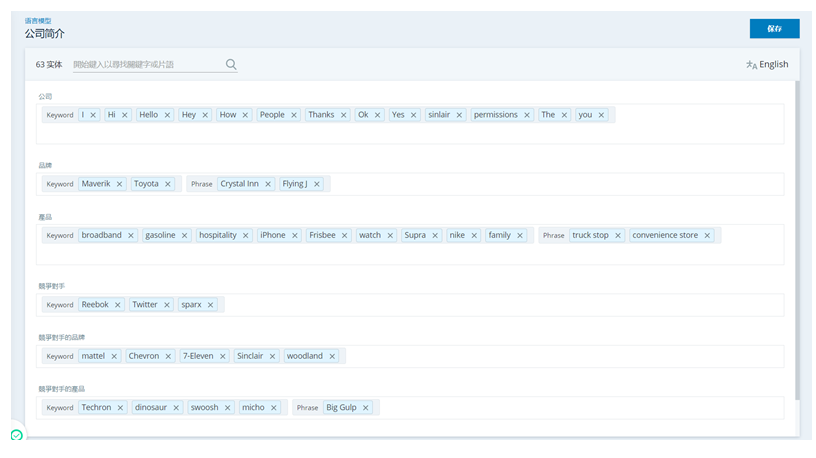Viewport: 816px width, 458px height.
Task: Remove the 'woodland' keyword tag
Action: [332, 357]
